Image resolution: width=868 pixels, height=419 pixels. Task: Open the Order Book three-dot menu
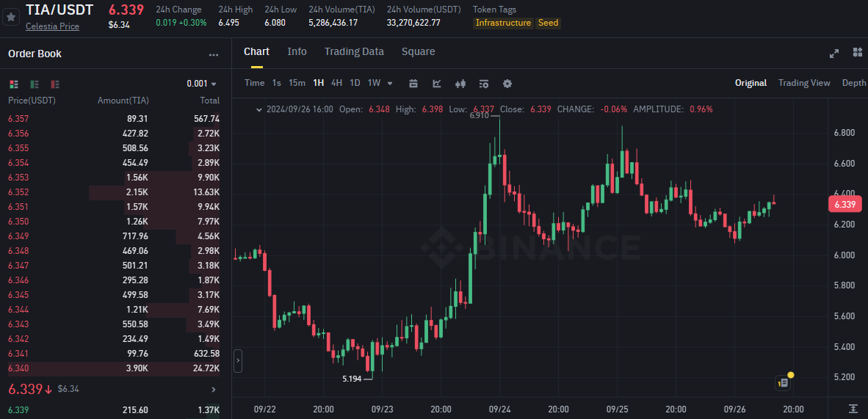(214, 55)
